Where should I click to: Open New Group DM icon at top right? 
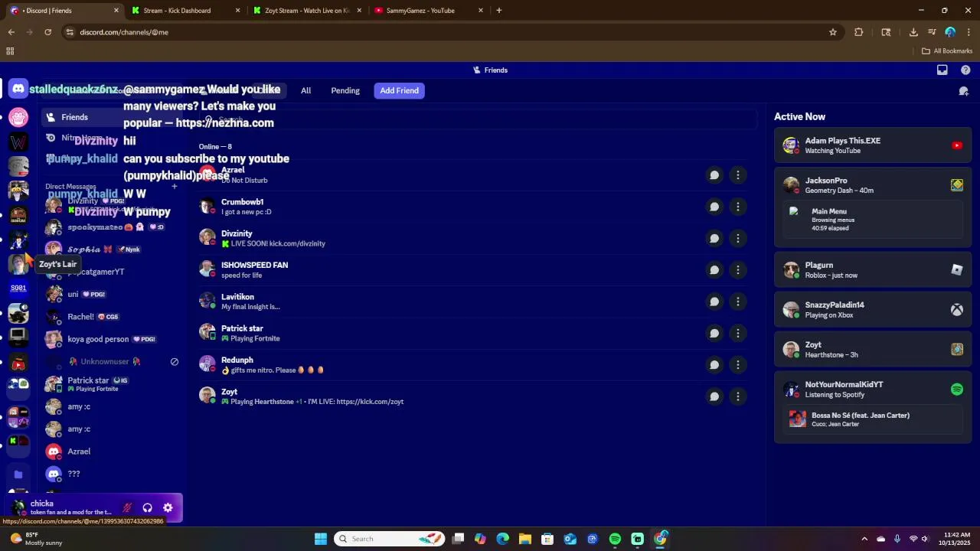coord(964,91)
